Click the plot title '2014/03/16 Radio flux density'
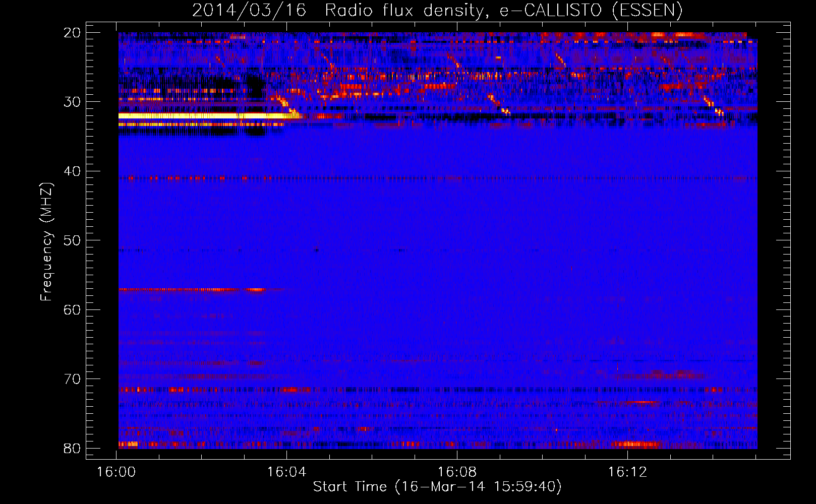The height and width of the screenshot is (504, 816). 340,10
